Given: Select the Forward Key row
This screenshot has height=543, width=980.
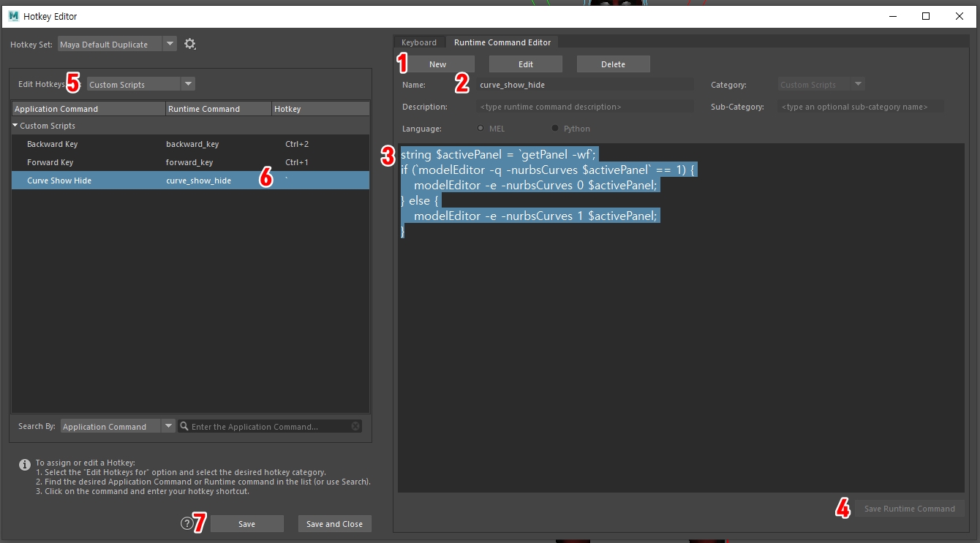Looking at the screenshot, I should point(190,162).
